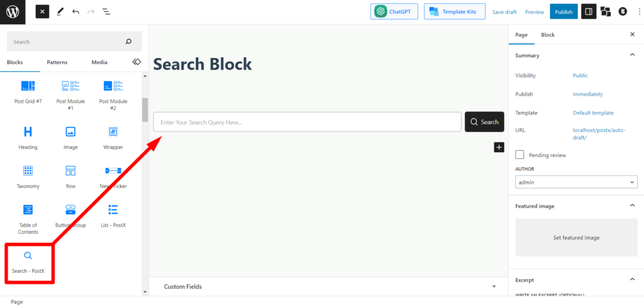Insert the Post Module #2 block
The image size is (644, 305).
pos(113,95)
